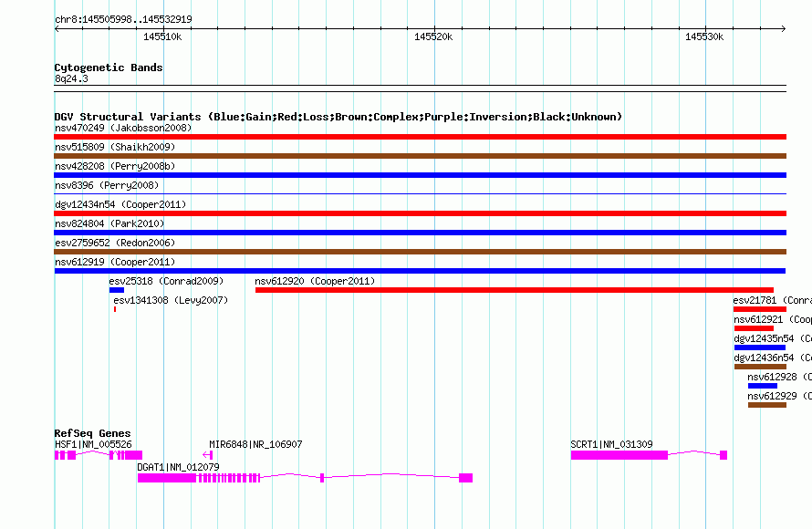
Task: Open the SCRT1|NM_031309 gene label
Action: click(611, 444)
